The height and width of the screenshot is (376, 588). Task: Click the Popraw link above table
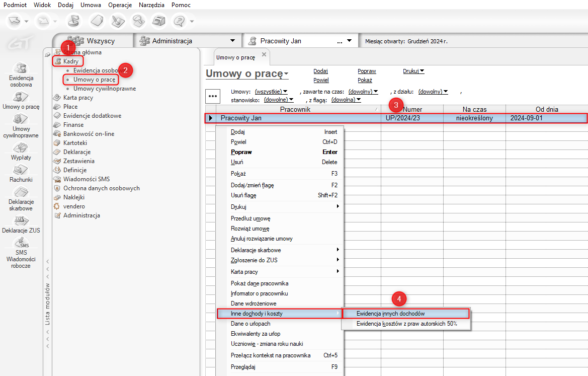click(367, 71)
